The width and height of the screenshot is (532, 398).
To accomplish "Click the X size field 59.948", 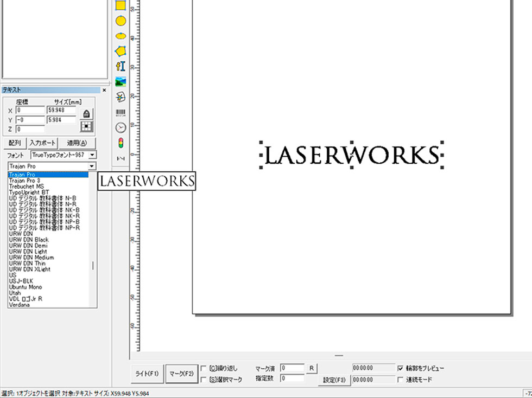I will tap(61, 110).
